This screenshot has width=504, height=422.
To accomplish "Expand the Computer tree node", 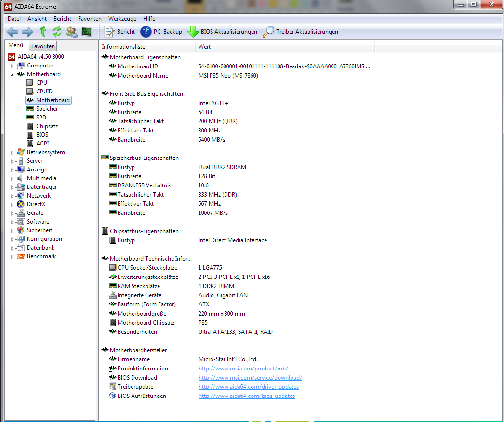I will [12, 66].
